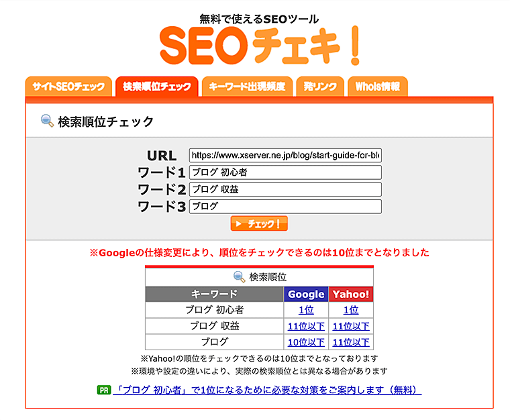
Task: Open Yahoo! 11位以下 link for ブログ row
Action: click(x=351, y=342)
